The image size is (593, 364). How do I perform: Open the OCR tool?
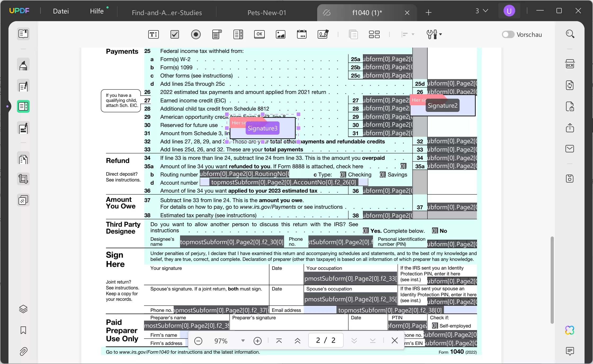570,63
